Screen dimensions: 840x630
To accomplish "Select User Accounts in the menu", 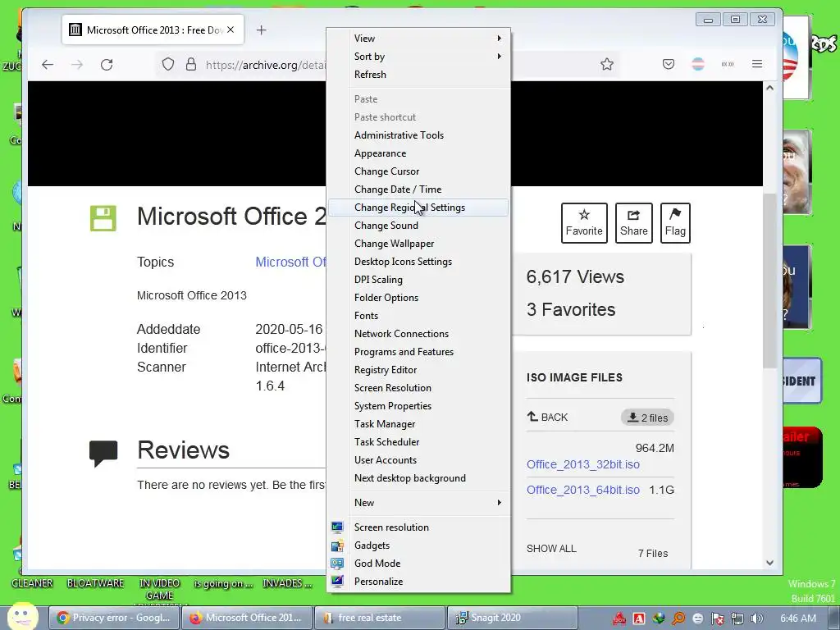I will [418, 459].
